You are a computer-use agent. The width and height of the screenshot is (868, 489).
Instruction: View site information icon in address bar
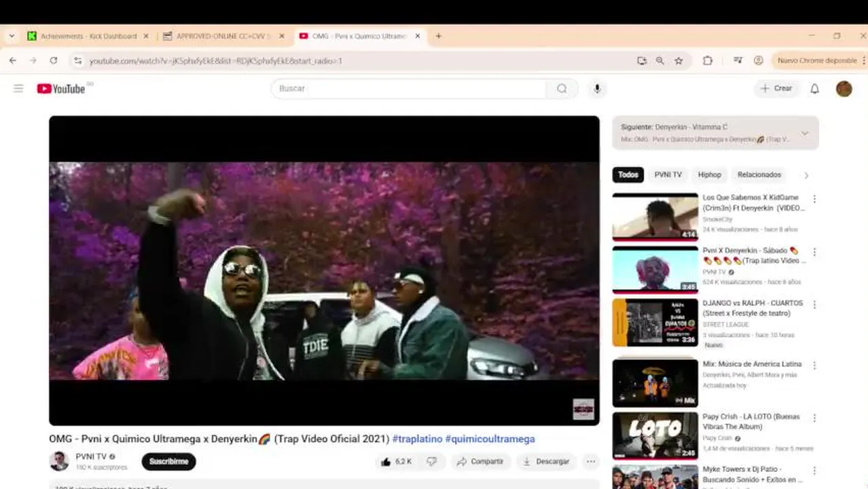[77, 60]
